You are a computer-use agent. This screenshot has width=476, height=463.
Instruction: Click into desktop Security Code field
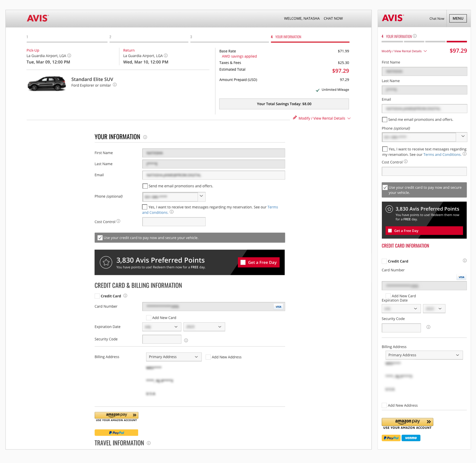tap(162, 339)
